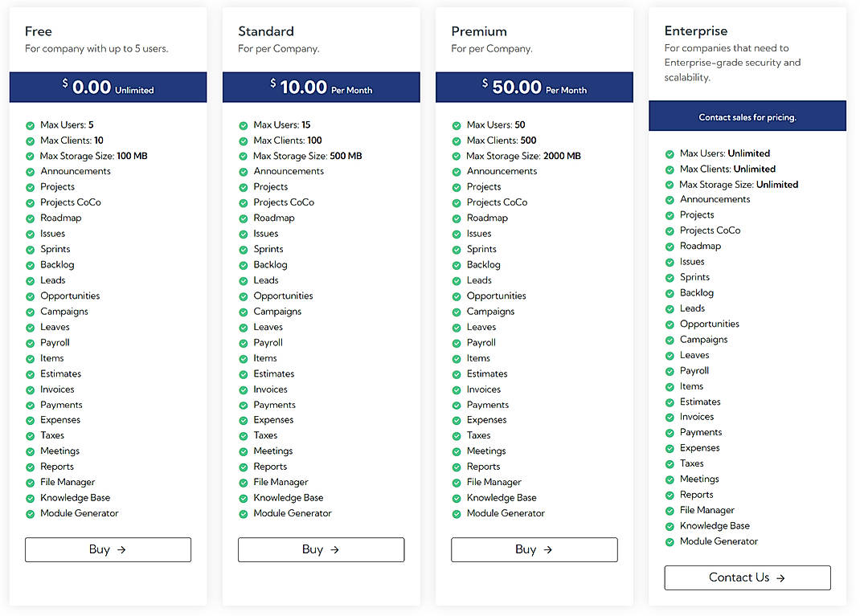Select the Enterprise plan title heading
The image size is (860, 616).
696,31
